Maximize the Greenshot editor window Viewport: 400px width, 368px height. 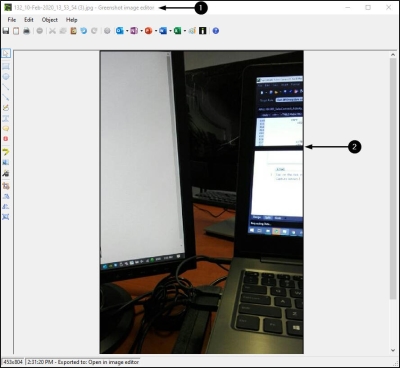(x=368, y=7)
